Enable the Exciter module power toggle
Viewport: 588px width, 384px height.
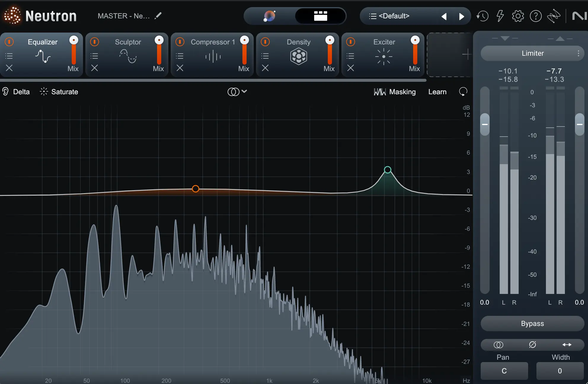coord(351,42)
